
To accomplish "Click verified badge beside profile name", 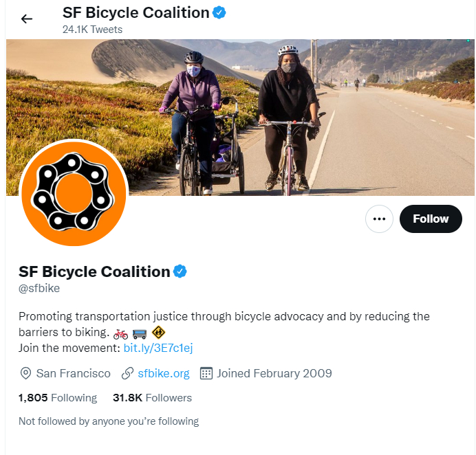I will (x=180, y=271).
